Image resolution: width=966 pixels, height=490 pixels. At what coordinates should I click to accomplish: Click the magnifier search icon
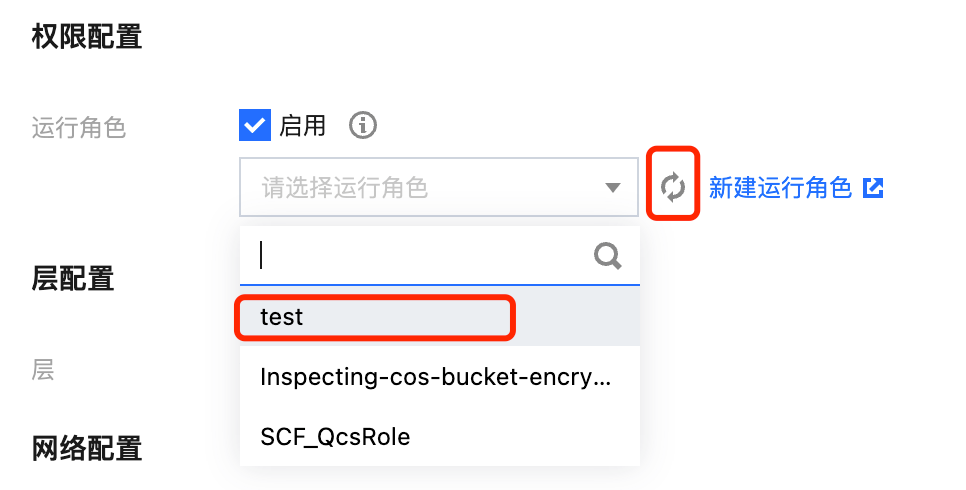(608, 256)
